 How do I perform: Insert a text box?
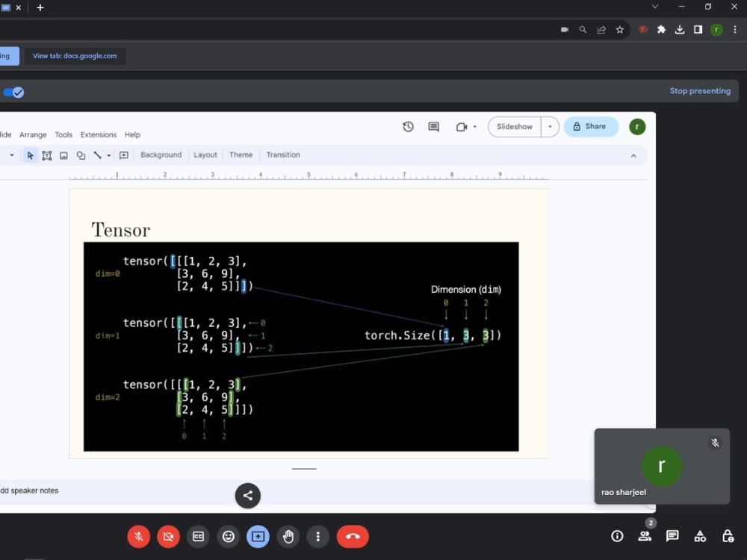pyautogui.click(x=46, y=155)
